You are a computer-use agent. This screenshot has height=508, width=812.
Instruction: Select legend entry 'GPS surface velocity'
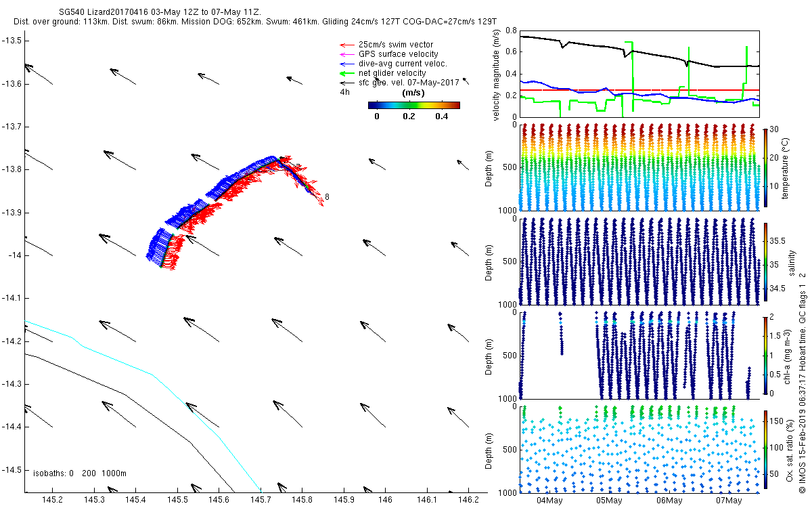pos(398,54)
